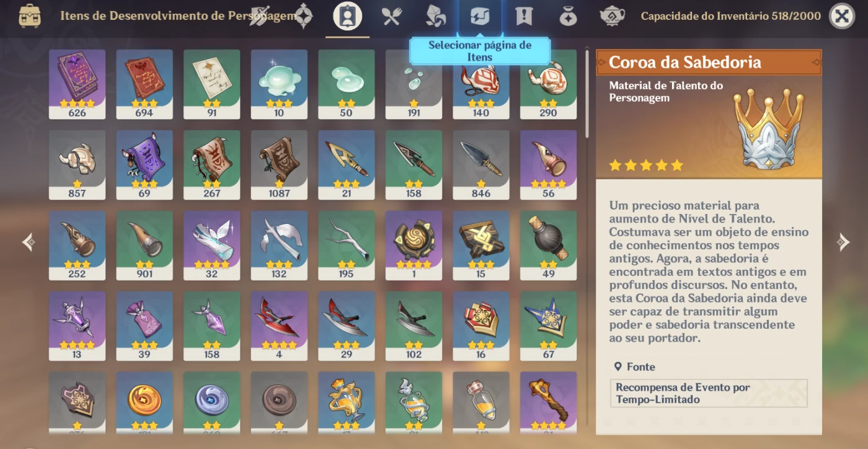
Task: Select the Character Development Items tab
Action: click(x=347, y=16)
